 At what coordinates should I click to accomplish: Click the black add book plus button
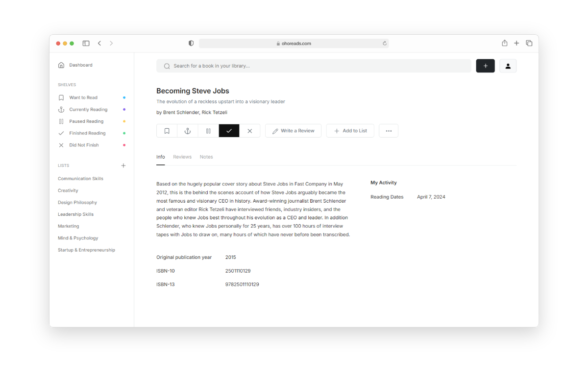coord(486,66)
